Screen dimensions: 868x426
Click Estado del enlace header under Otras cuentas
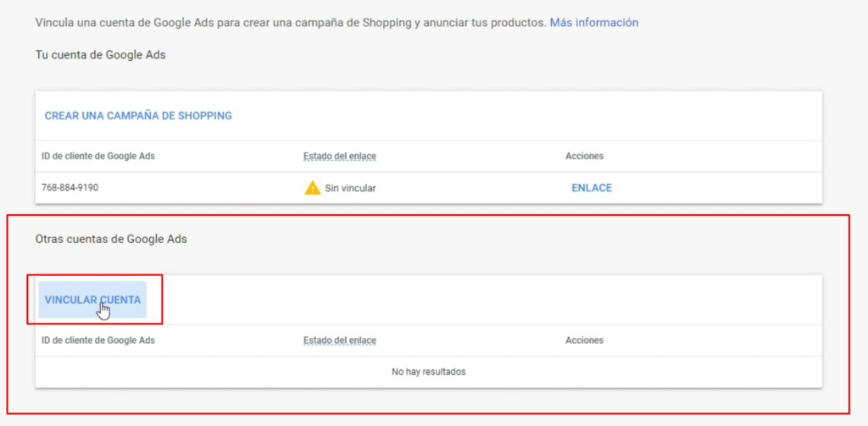[340, 340]
